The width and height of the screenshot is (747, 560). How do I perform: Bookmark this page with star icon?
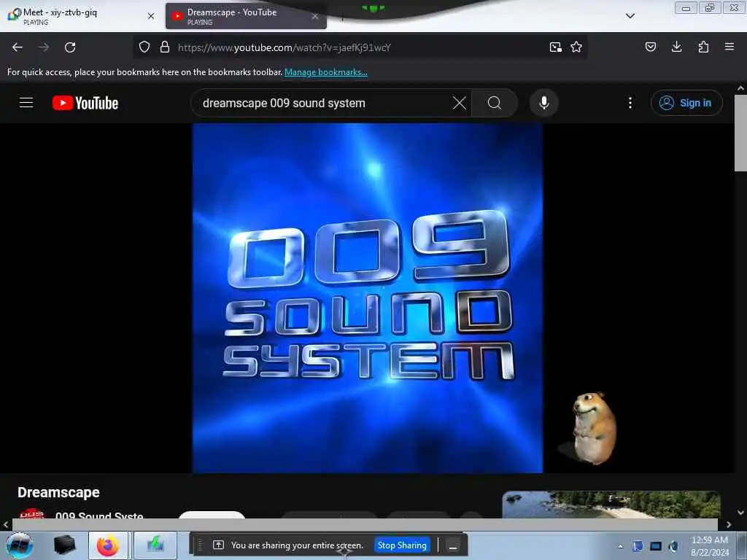(x=576, y=47)
